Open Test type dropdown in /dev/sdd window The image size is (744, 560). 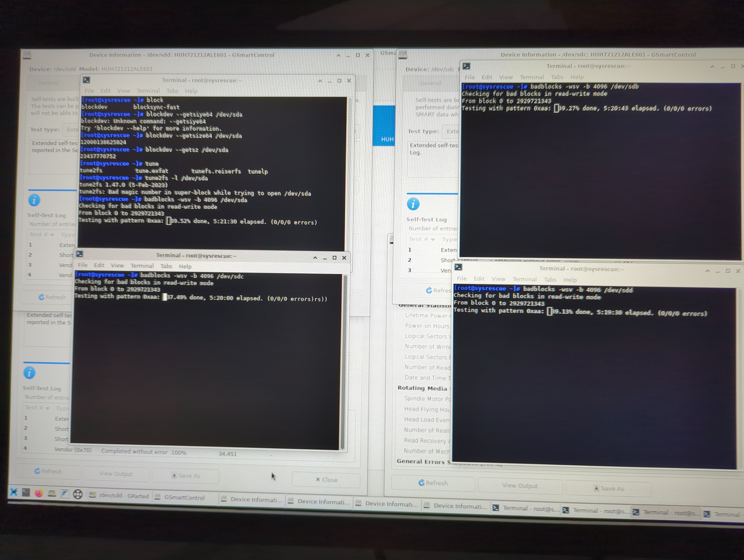(x=71, y=130)
